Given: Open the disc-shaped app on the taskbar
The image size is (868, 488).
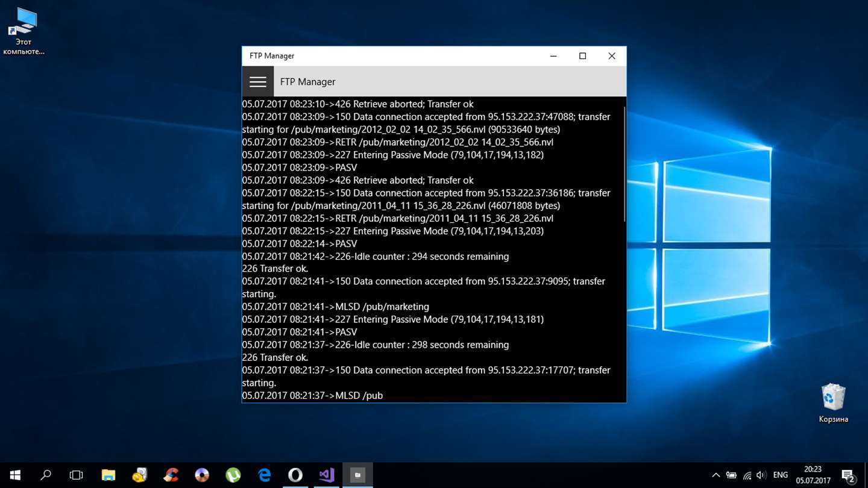Looking at the screenshot, I should 202,475.
